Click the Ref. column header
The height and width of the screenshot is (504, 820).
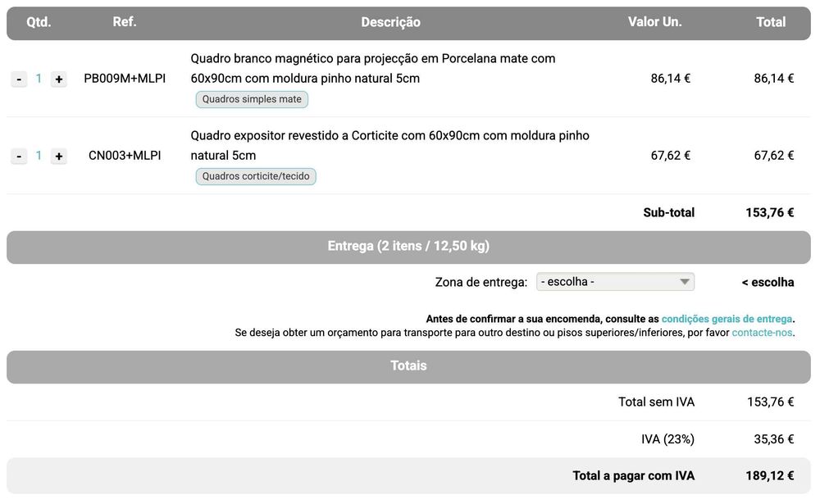[125, 22]
